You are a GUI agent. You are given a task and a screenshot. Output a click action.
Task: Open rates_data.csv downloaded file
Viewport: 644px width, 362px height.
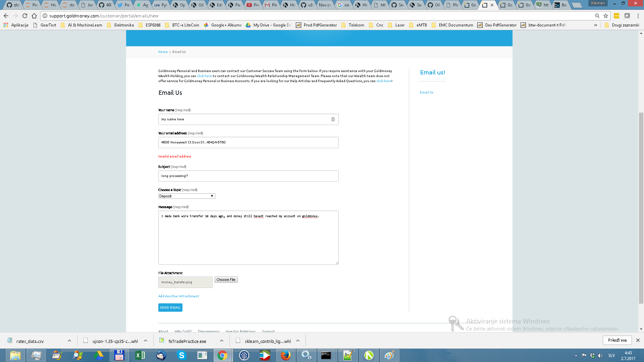tap(30, 341)
